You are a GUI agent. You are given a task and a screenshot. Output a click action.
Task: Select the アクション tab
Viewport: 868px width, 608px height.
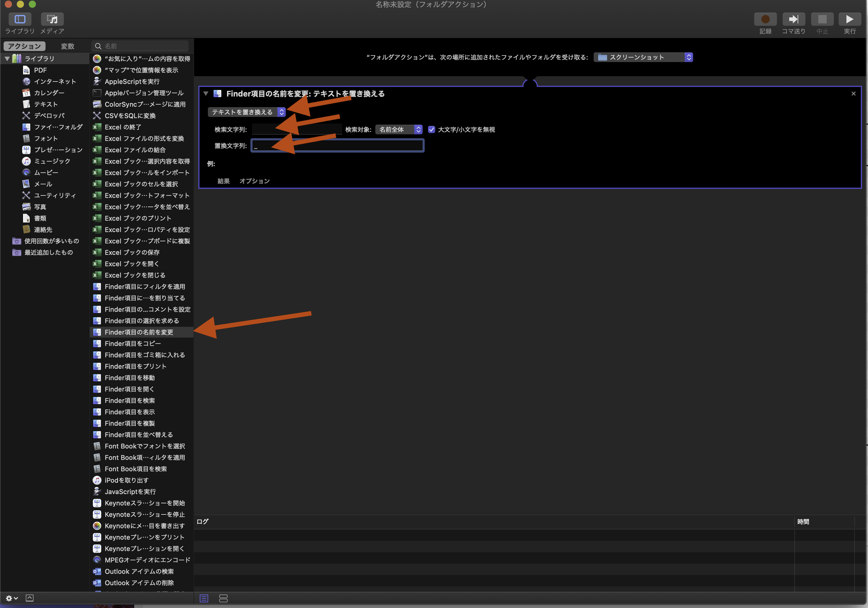(x=25, y=46)
